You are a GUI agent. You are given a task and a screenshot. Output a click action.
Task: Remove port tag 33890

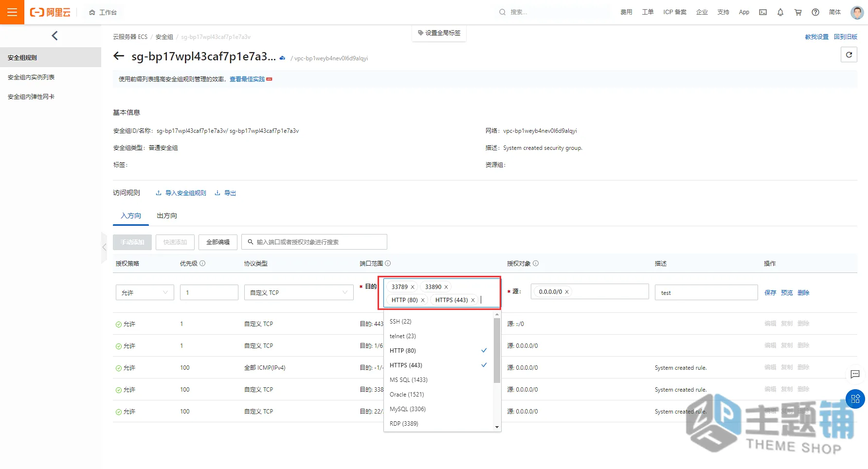[x=446, y=287]
